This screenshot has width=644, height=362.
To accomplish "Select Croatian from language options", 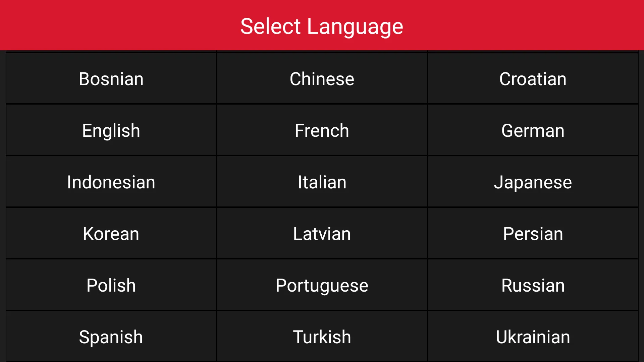I will 533,79.
